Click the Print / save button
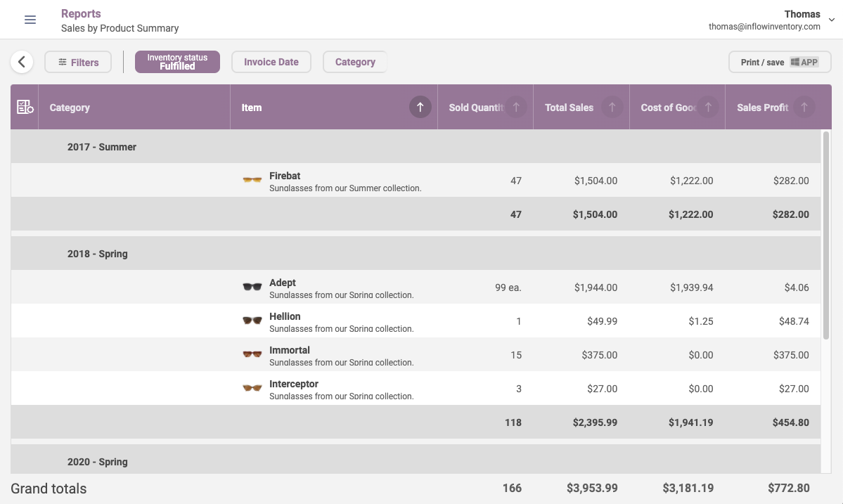This screenshot has height=504, width=843. click(780, 62)
